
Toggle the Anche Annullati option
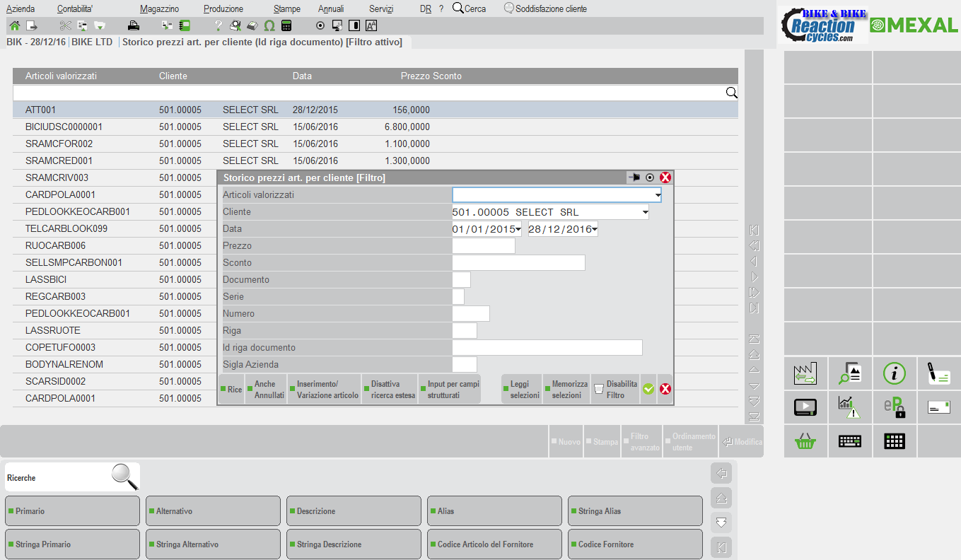coord(266,390)
